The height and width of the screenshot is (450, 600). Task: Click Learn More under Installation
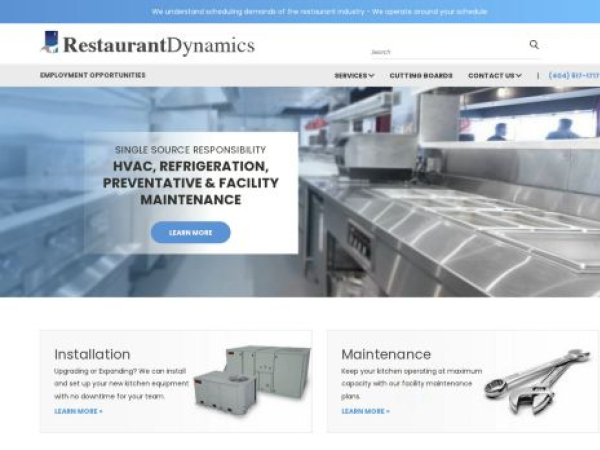[78, 411]
